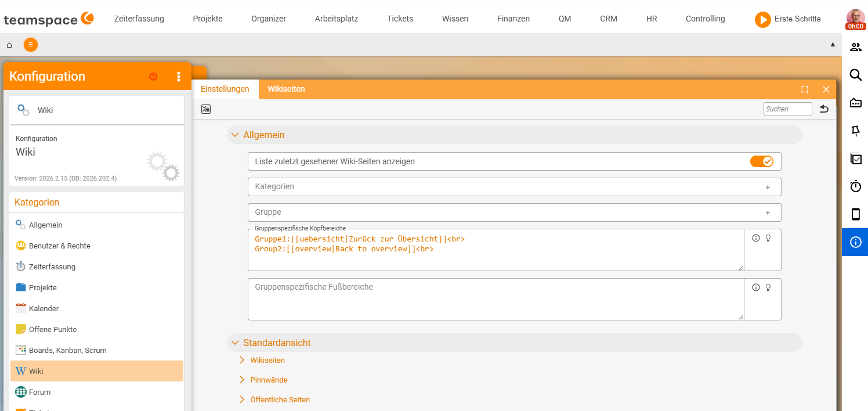Click the teamspace logo
Image resolution: width=868 pixels, height=411 pixels.
[x=49, y=19]
